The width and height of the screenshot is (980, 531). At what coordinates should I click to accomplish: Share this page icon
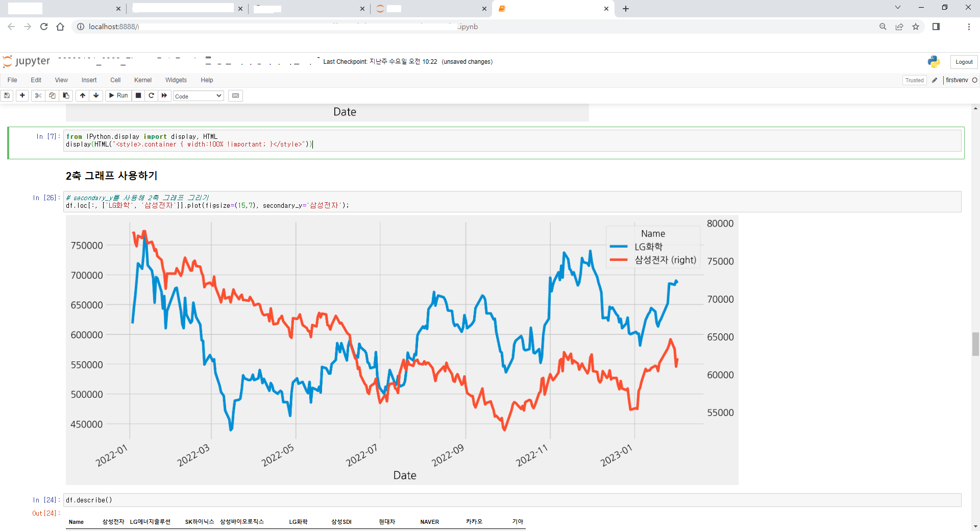[x=899, y=27]
